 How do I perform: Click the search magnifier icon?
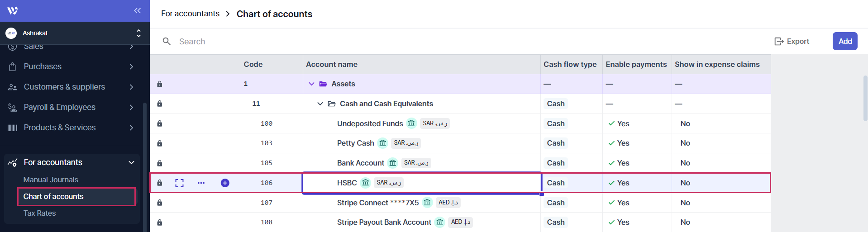[x=167, y=42]
